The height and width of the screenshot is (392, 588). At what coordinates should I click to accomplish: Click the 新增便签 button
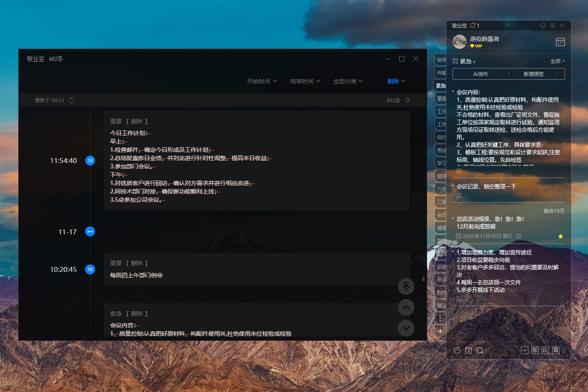point(533,73)
